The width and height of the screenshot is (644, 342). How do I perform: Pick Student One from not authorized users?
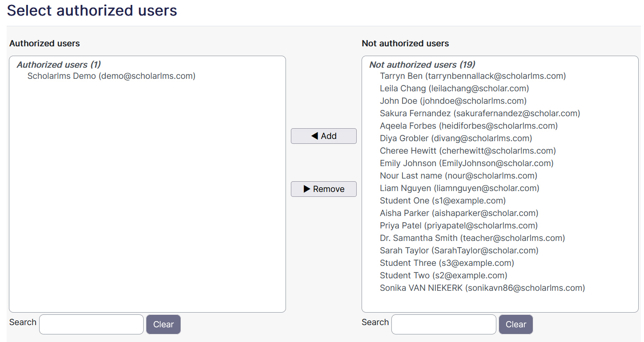[x=443, y=200]
